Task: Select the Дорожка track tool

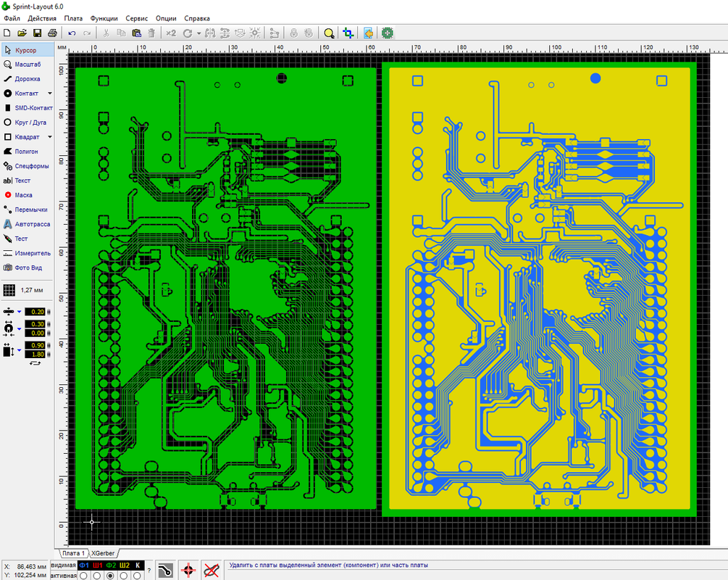Action: (28, 79)
